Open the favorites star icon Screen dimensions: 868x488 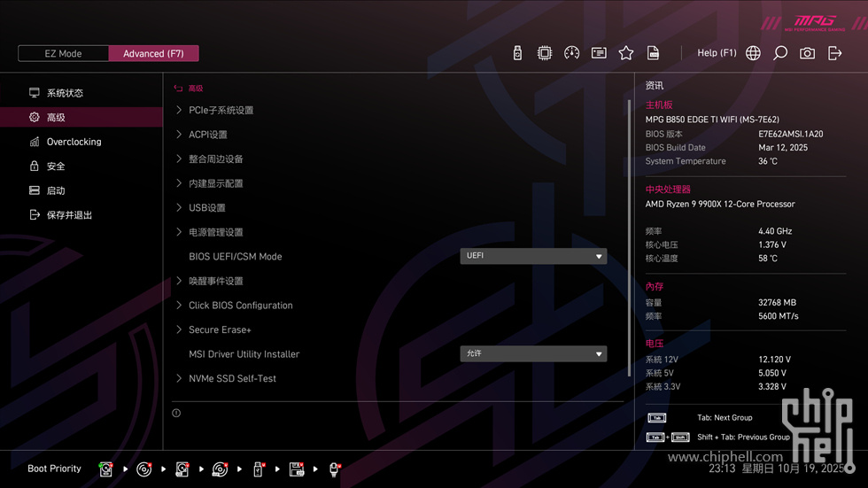(x=626, y=53)
